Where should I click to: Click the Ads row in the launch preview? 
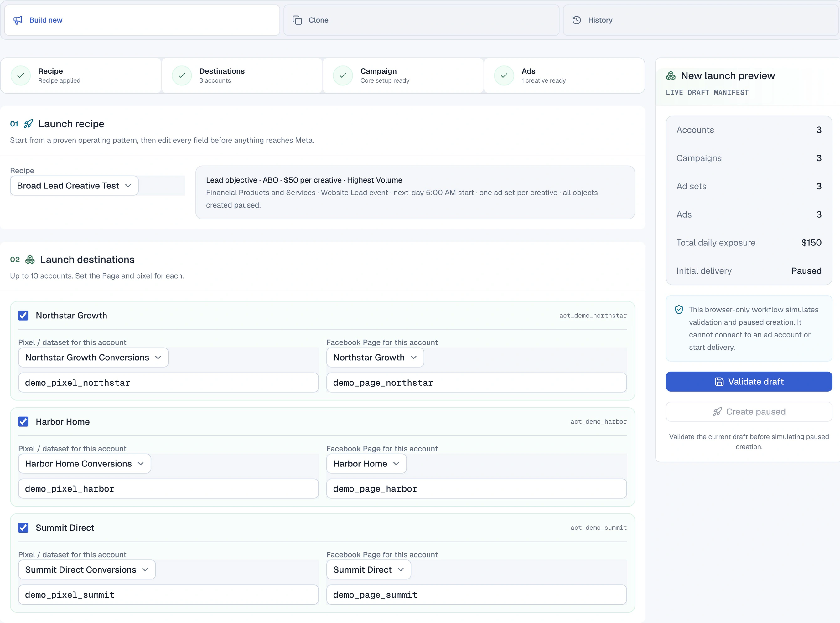(749, 214)
